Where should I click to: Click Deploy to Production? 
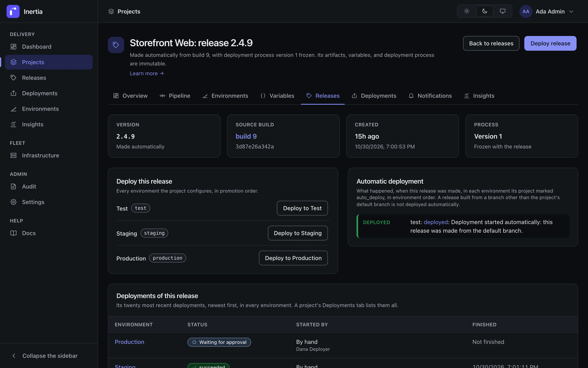pyautogui.click(x=293, y=258)
